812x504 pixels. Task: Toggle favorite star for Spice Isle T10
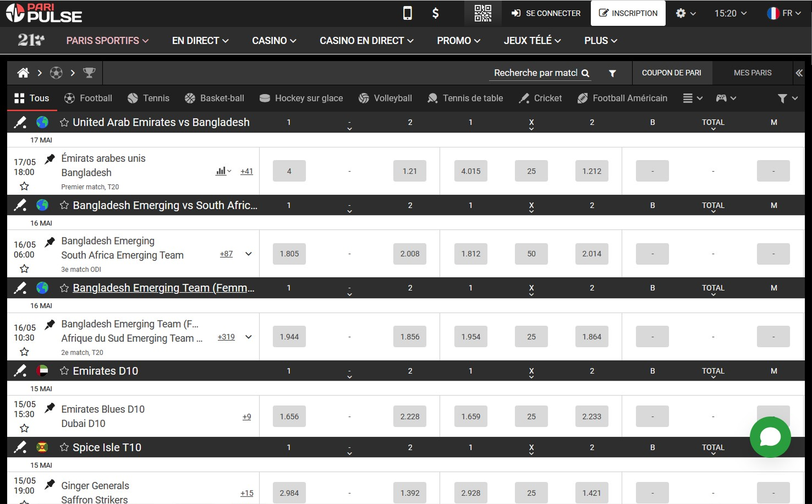[64, 447]
